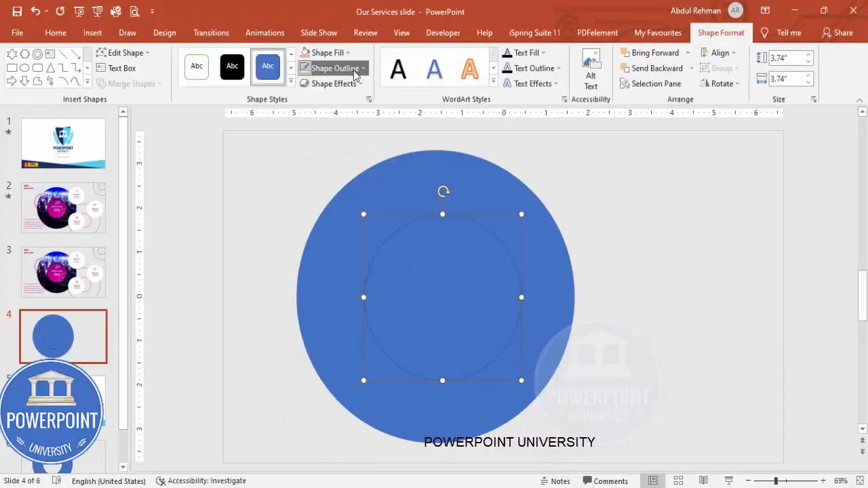
Task: Open the iSpring Suite 11 tab
Action: [534, 33]
